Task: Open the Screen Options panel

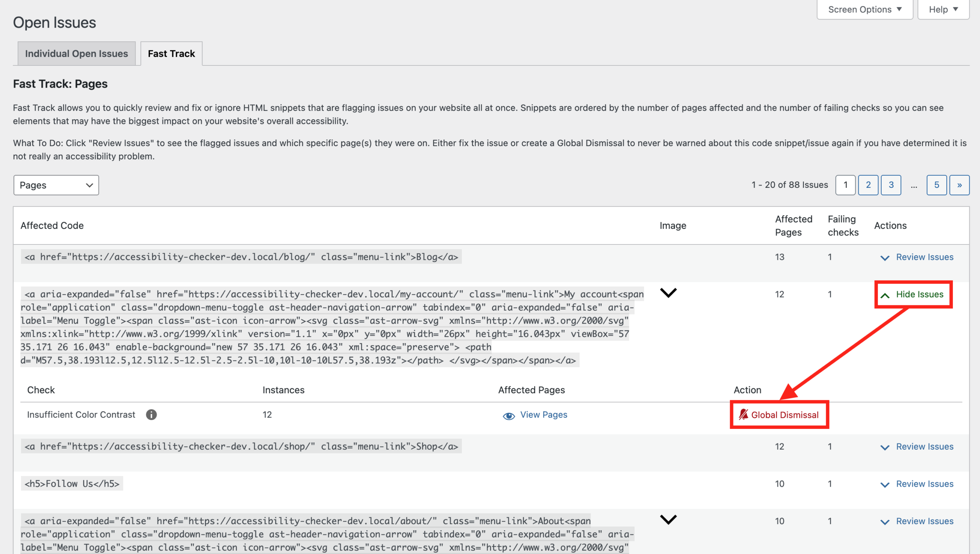Action: coord(864,9)
